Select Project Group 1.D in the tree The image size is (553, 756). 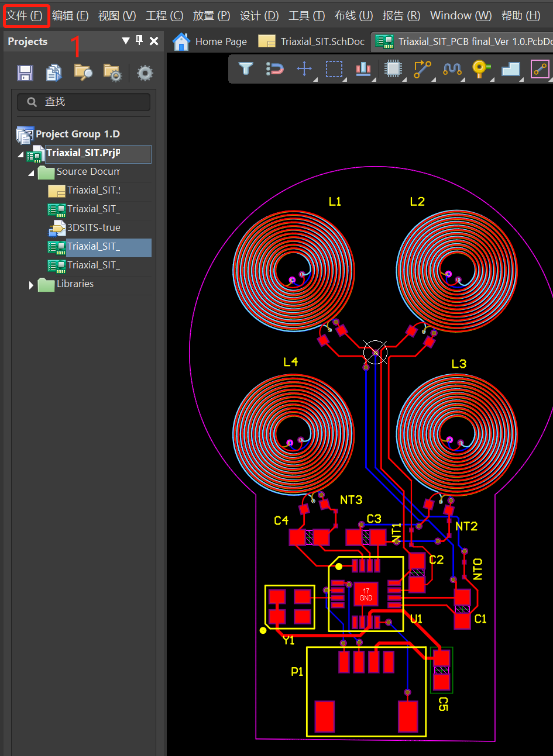[77, 134]
